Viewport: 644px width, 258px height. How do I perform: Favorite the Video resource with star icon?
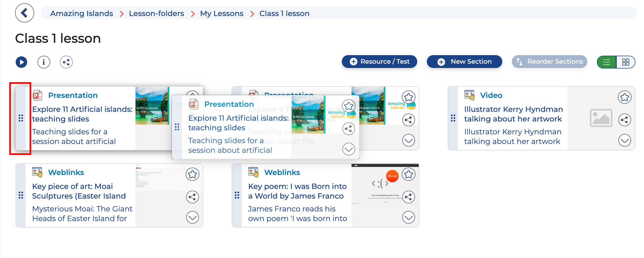point(624,97)
